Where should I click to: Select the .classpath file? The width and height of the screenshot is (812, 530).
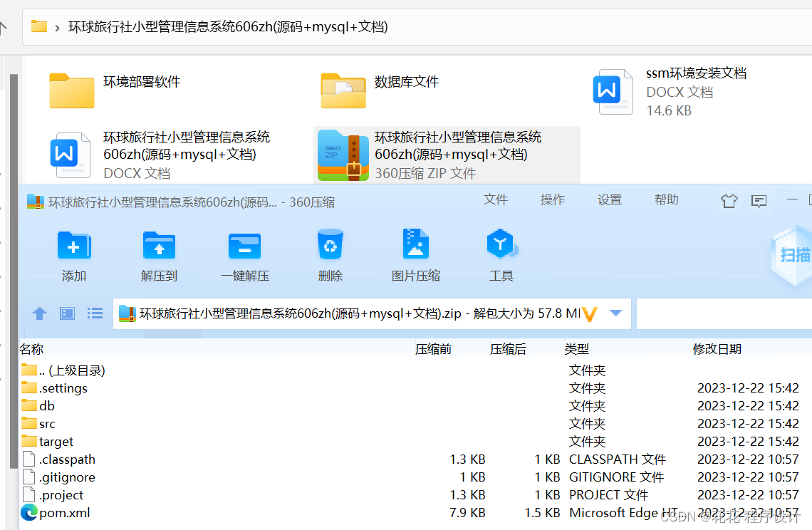[x=415, y=459]
